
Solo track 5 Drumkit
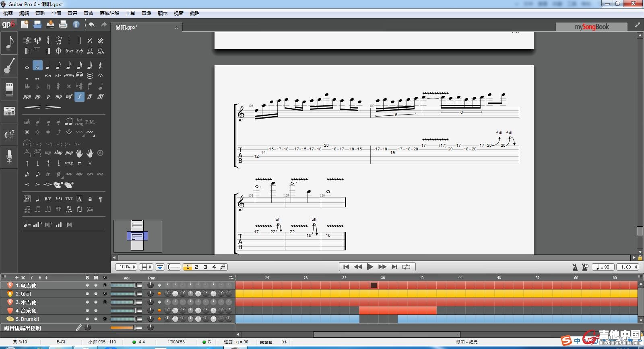(x=87, y=319)
